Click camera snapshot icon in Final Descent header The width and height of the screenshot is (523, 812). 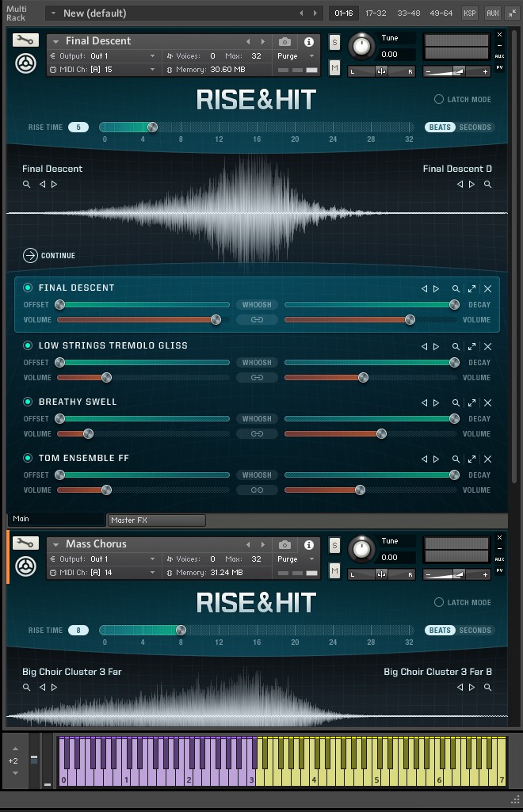coord(284,41)
